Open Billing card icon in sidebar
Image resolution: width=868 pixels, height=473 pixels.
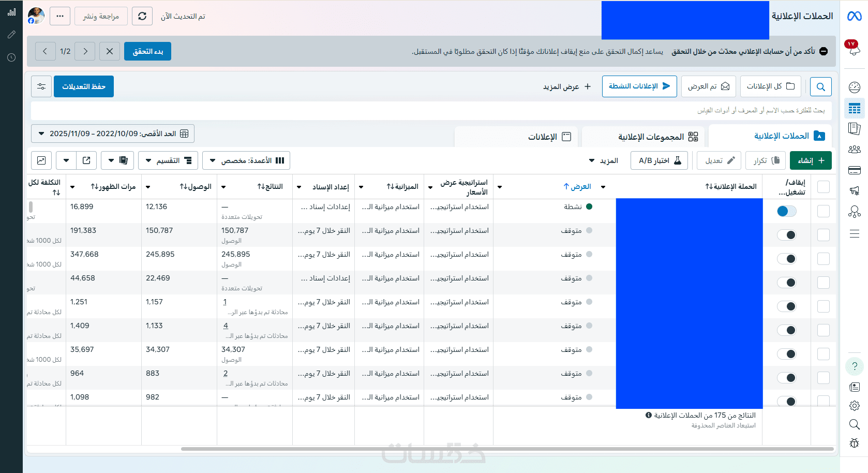click(x=855, y=170)
